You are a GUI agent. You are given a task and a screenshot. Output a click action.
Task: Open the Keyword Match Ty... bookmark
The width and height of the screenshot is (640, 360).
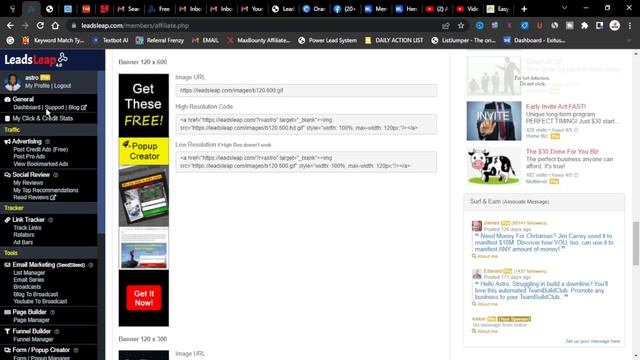[x=53, y=40]
